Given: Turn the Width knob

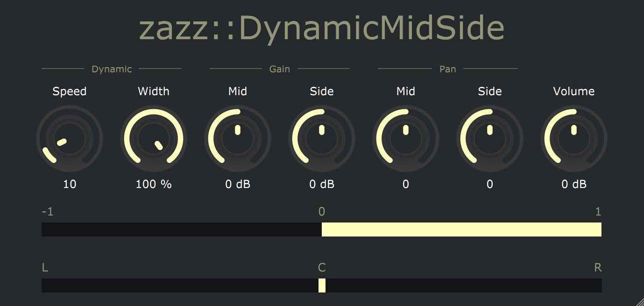Looking at the screenshot, I should (154, 138).
